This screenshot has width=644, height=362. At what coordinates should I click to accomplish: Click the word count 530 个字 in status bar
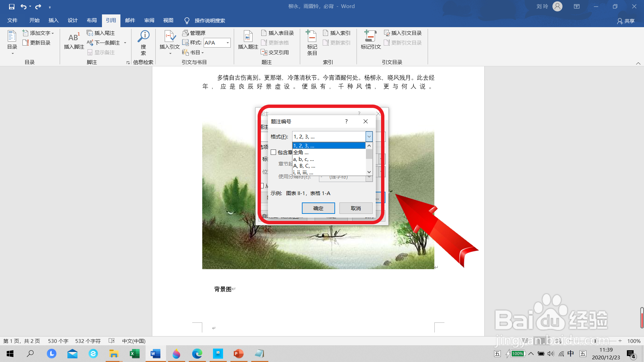tap(58, 341)
